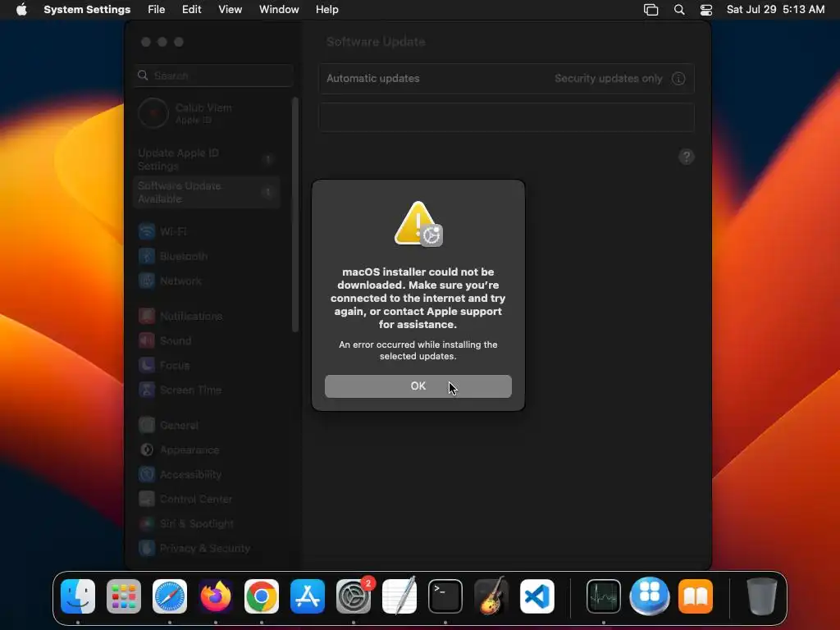Click the Automatic updates info button
840x630 pixels.
pos(678,79)
